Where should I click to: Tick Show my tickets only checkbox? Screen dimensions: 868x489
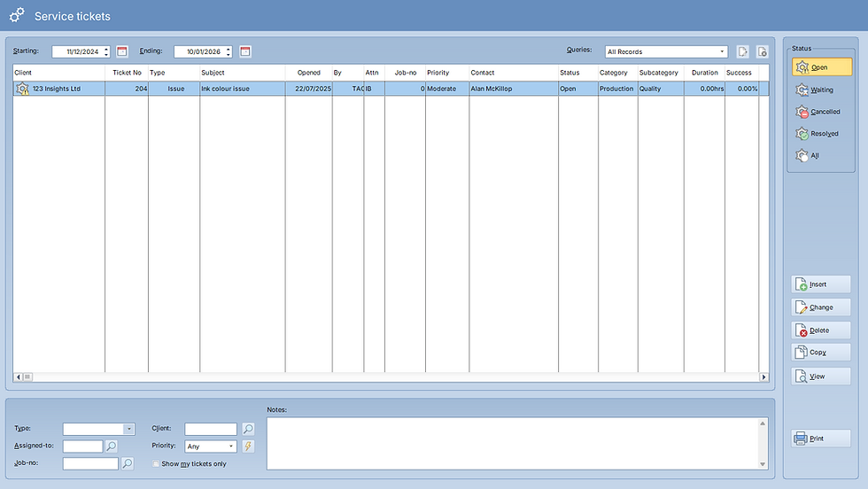(x=156, y=463)
